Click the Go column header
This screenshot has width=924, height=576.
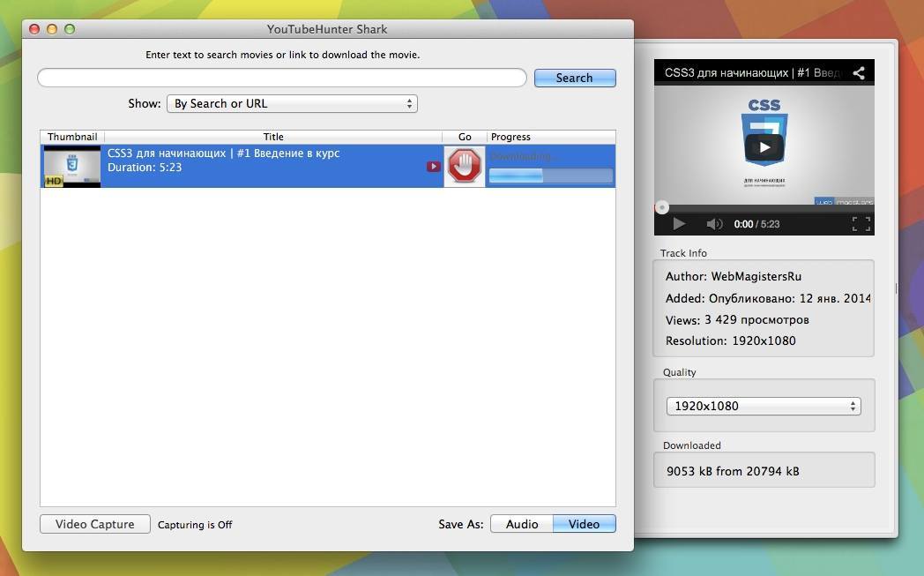click(465, 137)
